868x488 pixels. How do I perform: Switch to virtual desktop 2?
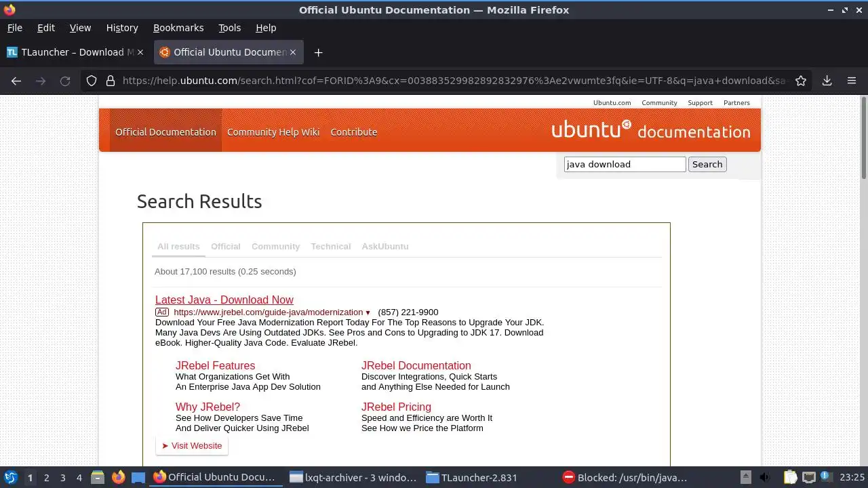coord(46,478)
